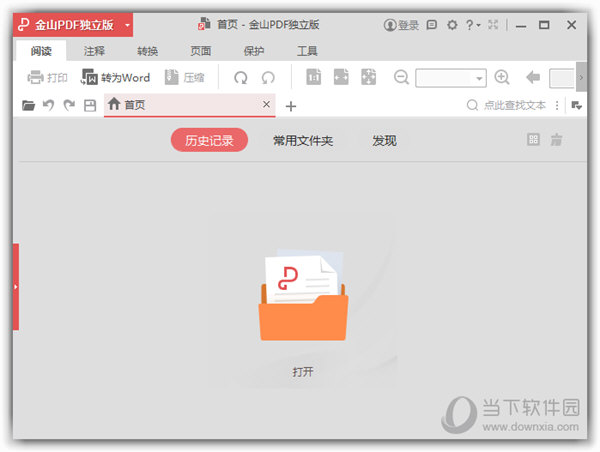Switch to grid view icon

point(533,139)
